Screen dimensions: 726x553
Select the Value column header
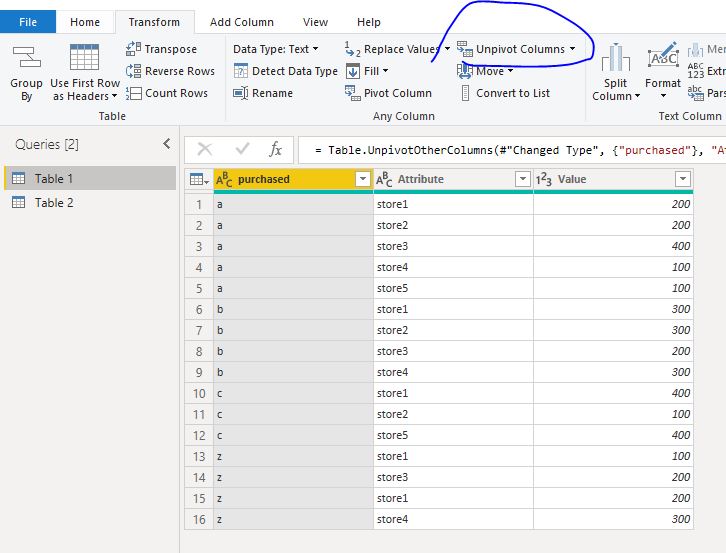click(613, 179)
